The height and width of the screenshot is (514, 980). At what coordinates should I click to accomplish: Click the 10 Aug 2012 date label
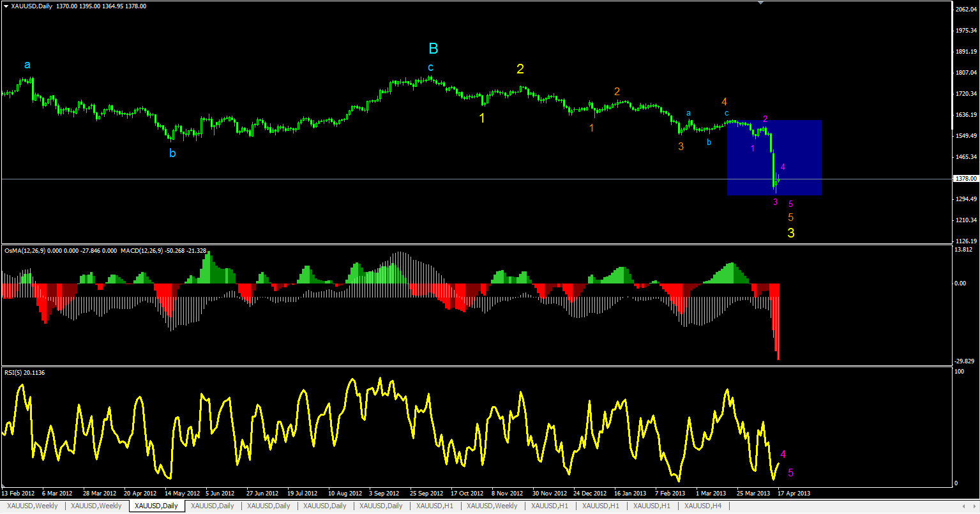[345, 494]
